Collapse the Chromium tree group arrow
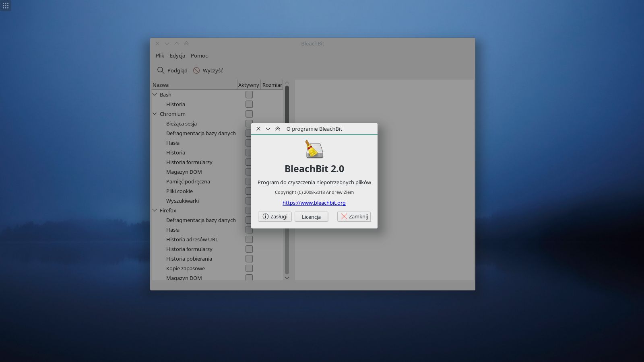The image size is (644, 362). click(155, 114)
